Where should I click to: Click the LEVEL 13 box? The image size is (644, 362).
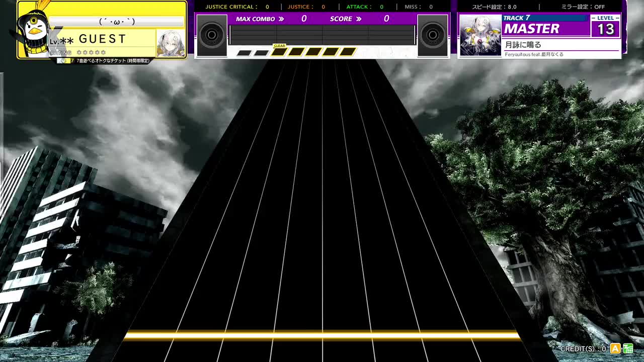coord(605,26)
